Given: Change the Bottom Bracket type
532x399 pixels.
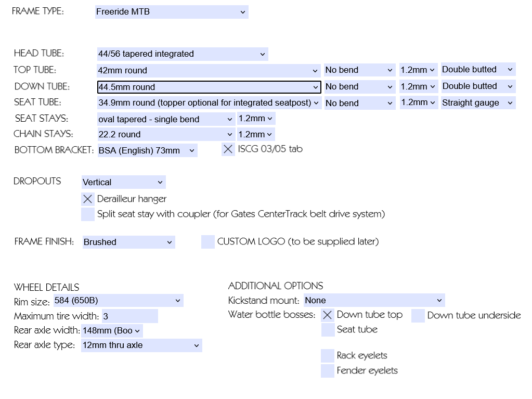Looking at the screenshot, I should (x=147, y=150).
